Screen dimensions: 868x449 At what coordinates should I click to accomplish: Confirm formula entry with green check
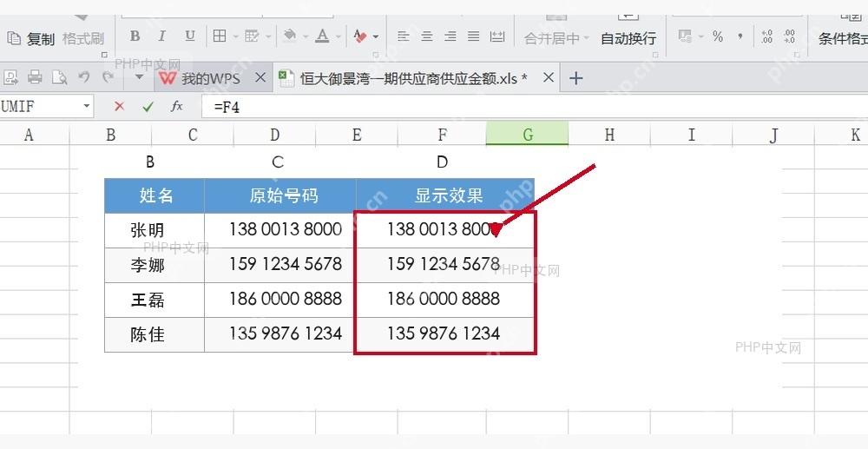[148, 106]
